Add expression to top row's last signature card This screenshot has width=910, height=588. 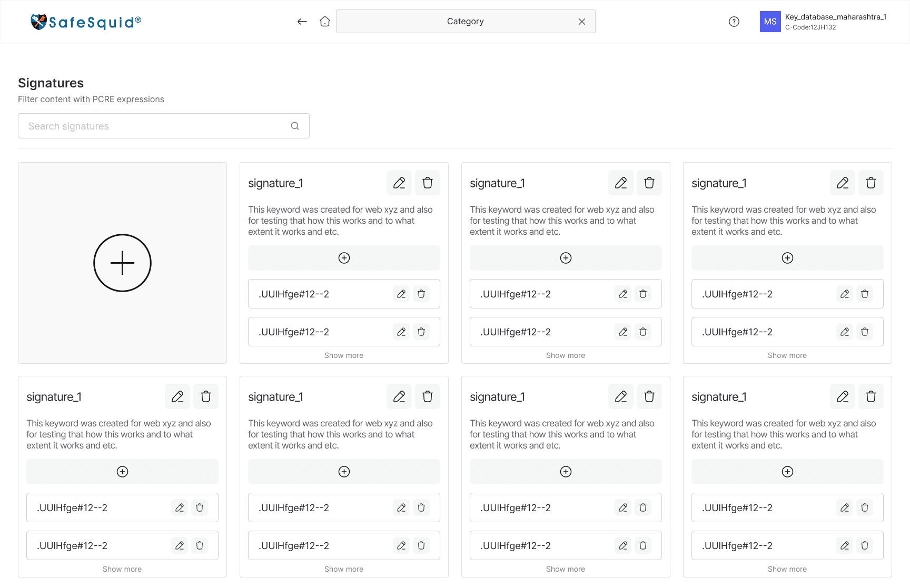coord(787,258)
